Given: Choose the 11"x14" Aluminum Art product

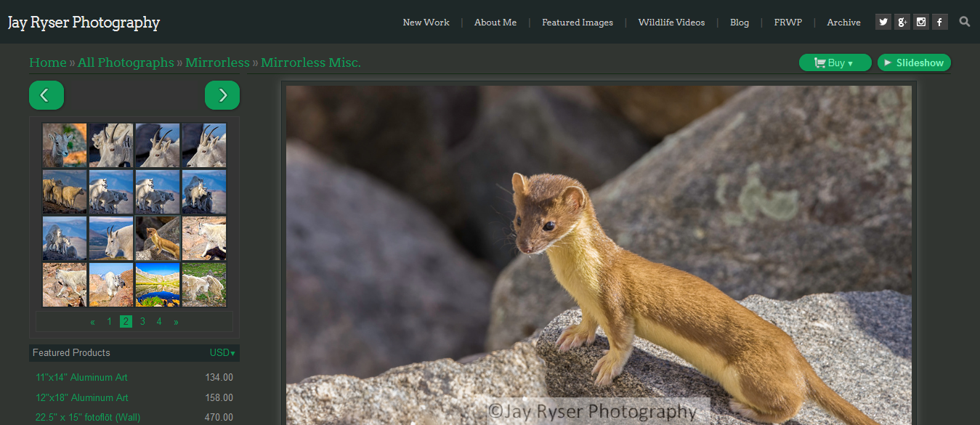Looking at the screenshot, I should tap(81, 377).
